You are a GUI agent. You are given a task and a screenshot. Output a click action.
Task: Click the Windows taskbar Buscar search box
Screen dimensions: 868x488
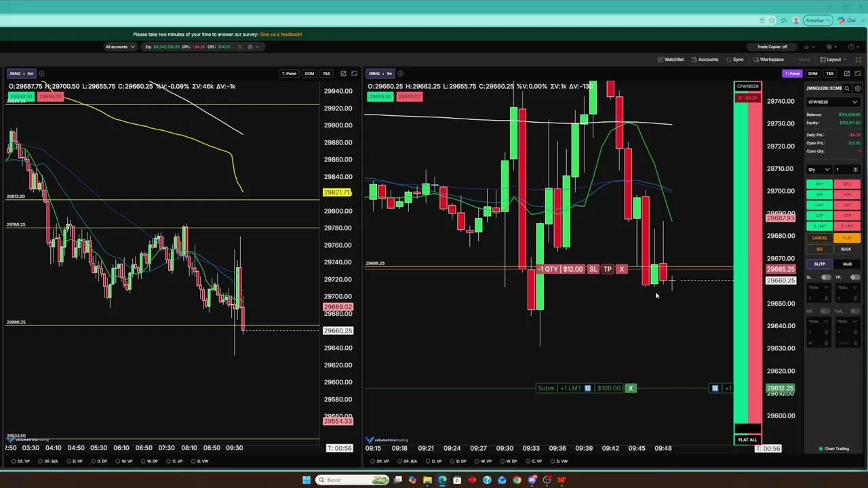[353, 480]
